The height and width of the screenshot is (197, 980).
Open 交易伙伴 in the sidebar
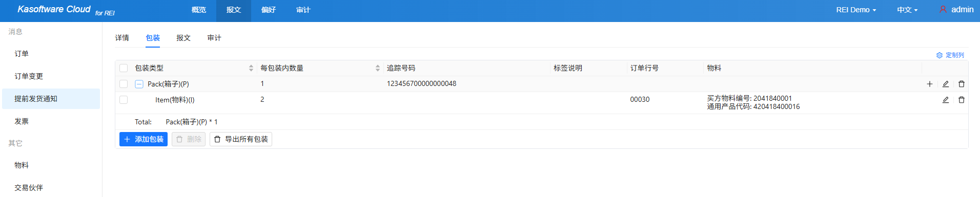[51, 188]
